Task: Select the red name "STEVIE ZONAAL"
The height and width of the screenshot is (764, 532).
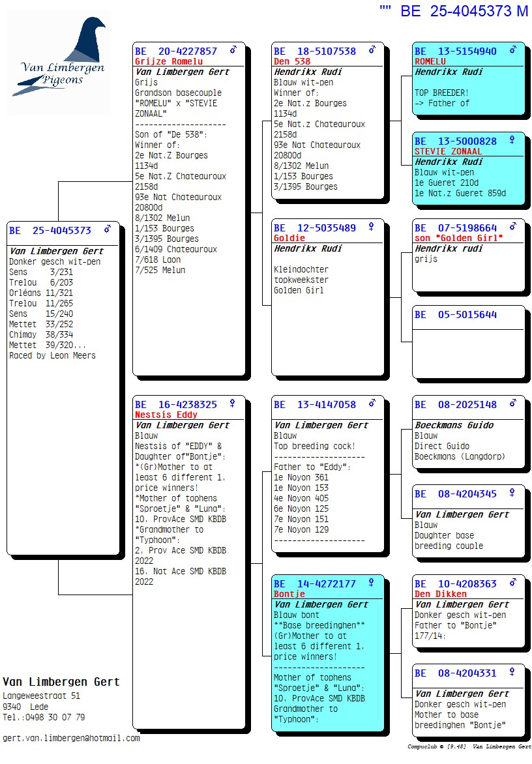Action: point(449,151)
